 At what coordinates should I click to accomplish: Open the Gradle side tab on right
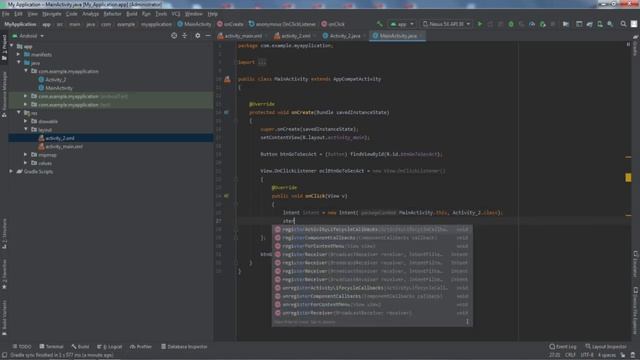[636, 46]
